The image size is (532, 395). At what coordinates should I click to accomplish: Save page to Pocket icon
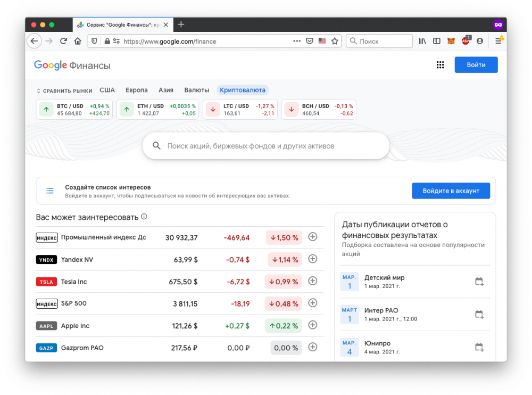coord(310,41)
